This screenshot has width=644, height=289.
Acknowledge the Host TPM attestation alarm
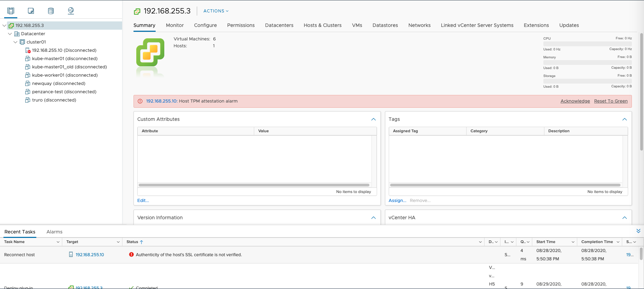pyautogui.click(x=575, y=101)
